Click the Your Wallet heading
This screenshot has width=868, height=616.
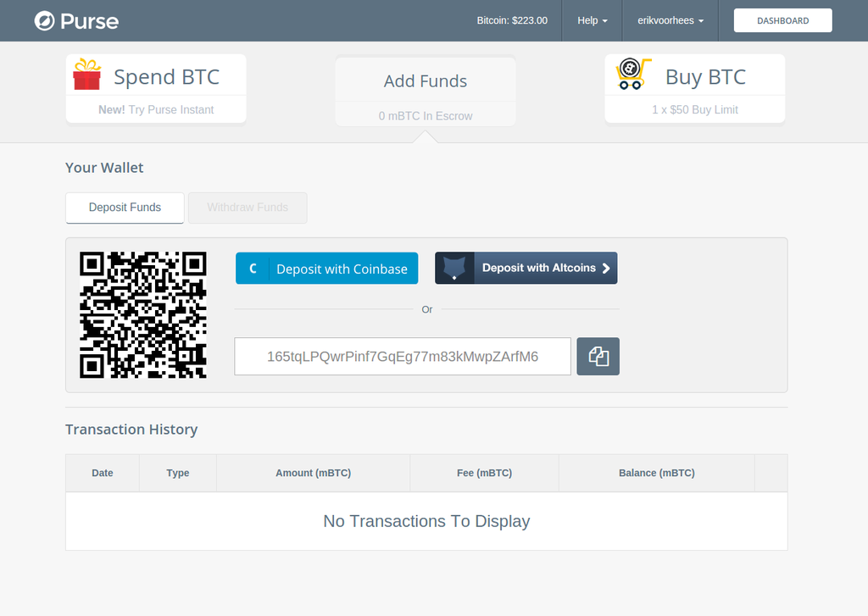coord(104,168)
